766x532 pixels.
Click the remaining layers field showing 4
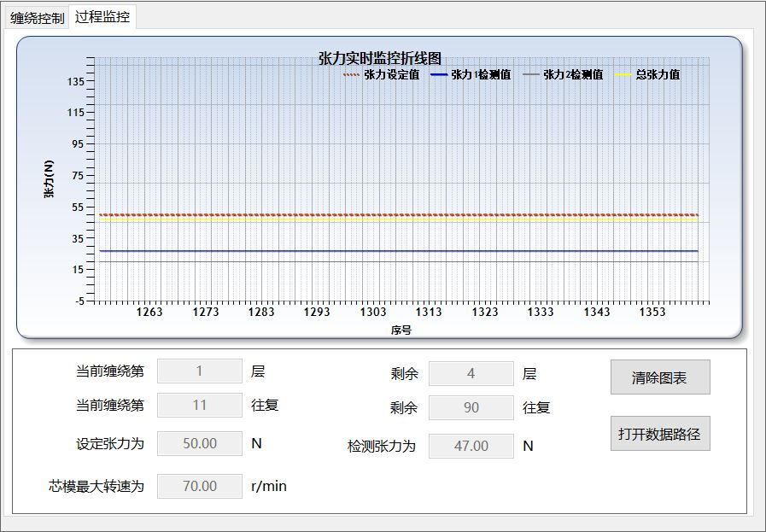pos(471,374)
